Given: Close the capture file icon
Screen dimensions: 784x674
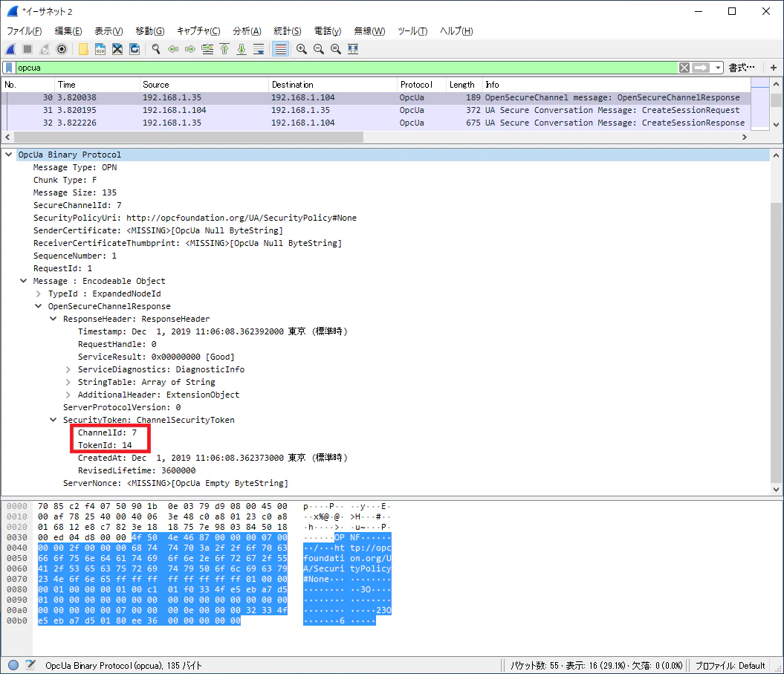Looking at the screenshot, I should pos(117,49).
